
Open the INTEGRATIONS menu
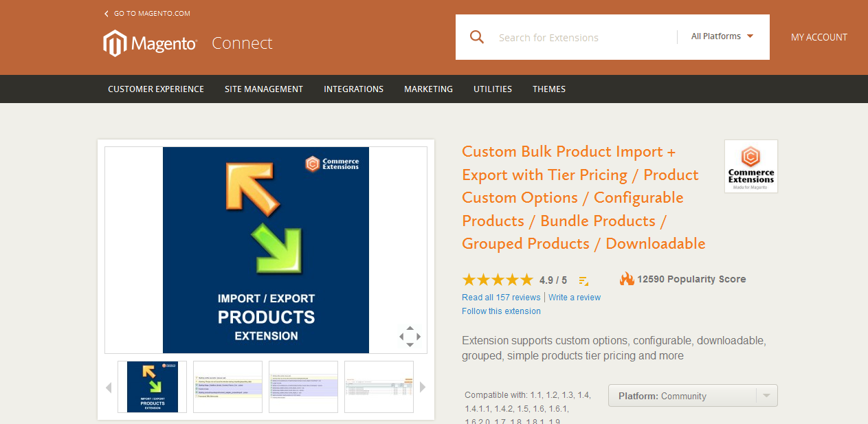354,89
